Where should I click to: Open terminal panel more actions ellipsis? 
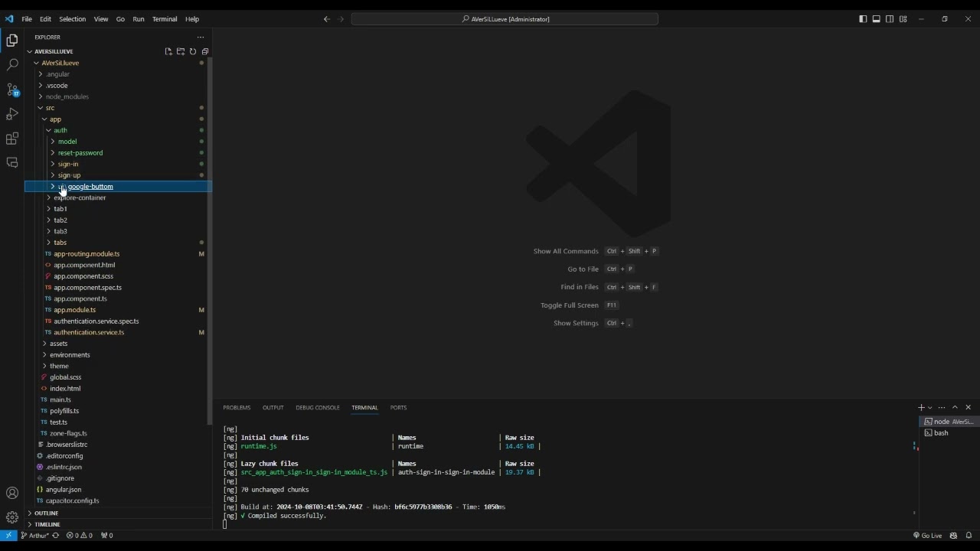pyautogui.click(x=942, y=408)
